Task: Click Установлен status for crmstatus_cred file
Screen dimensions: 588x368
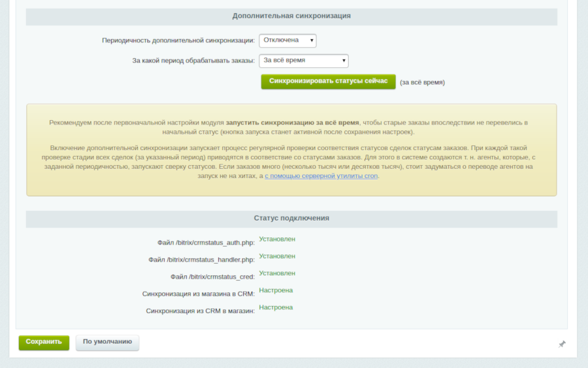Action: (x=277, y=273)
